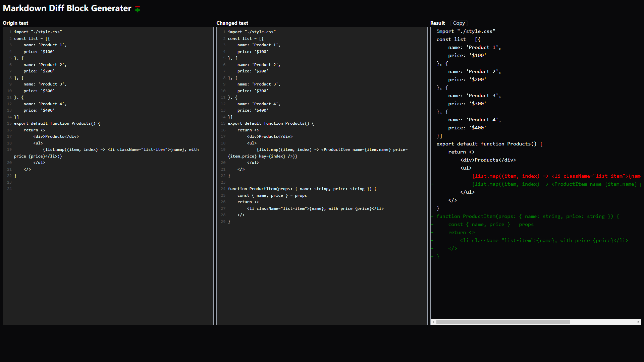Image resolution: width=644 pixels, height=362 pixels.
Task: Click the Copy button next to Result
Action: [x=459, y=23]
